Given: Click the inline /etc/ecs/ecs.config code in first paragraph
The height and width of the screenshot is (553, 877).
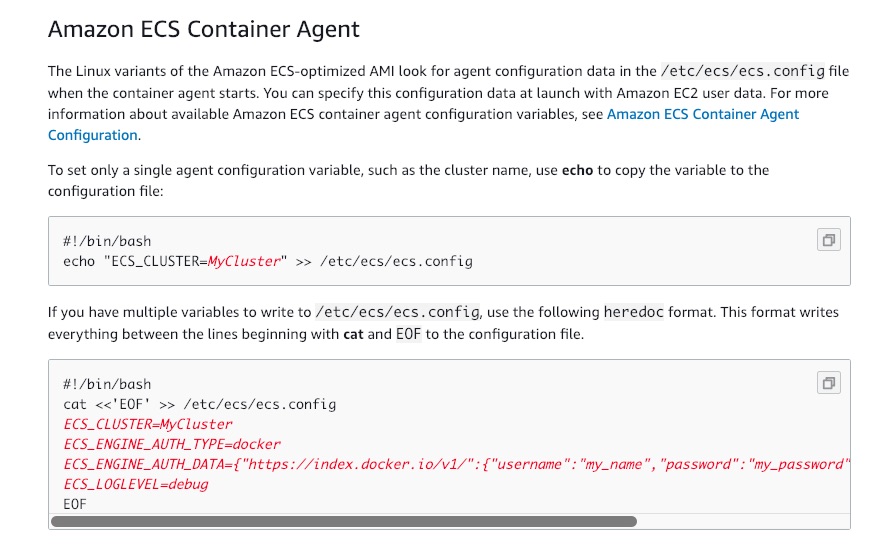Looking at the screenshot, I should pyautogui.click(x=742, y=71).
